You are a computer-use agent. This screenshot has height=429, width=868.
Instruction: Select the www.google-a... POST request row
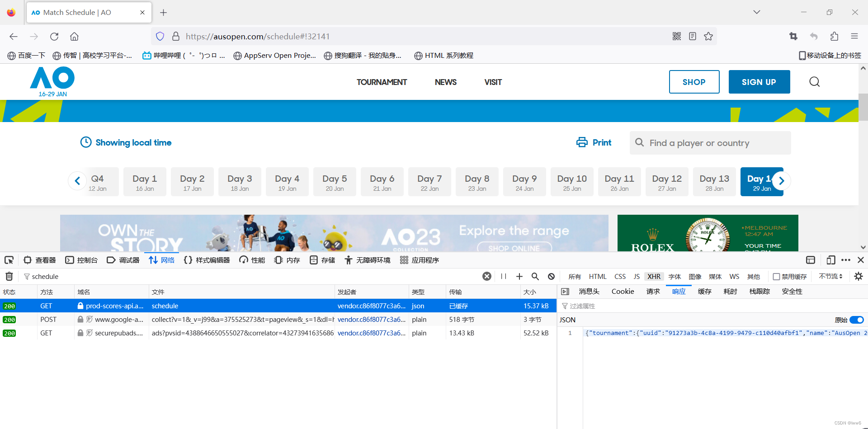[278, 320]
